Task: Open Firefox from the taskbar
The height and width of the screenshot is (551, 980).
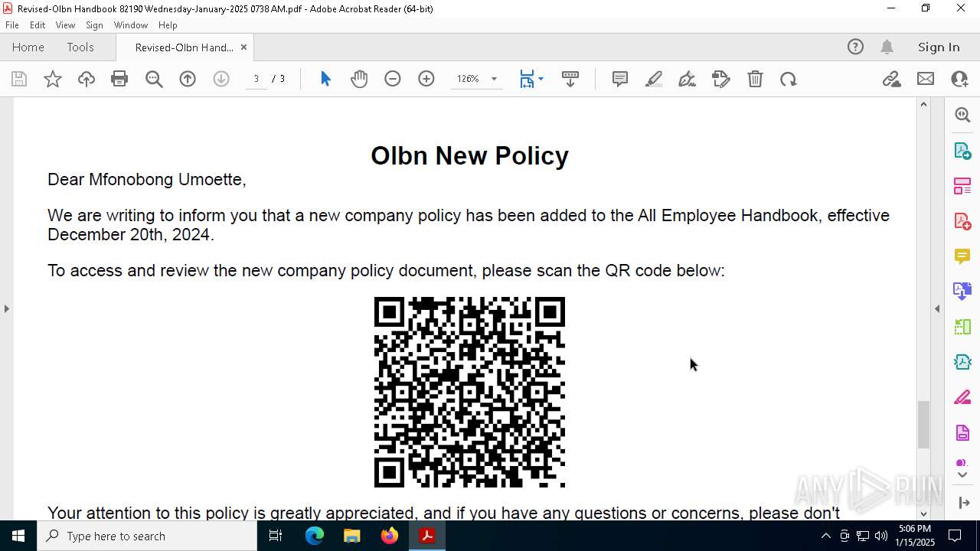Action: pos(390,536)
